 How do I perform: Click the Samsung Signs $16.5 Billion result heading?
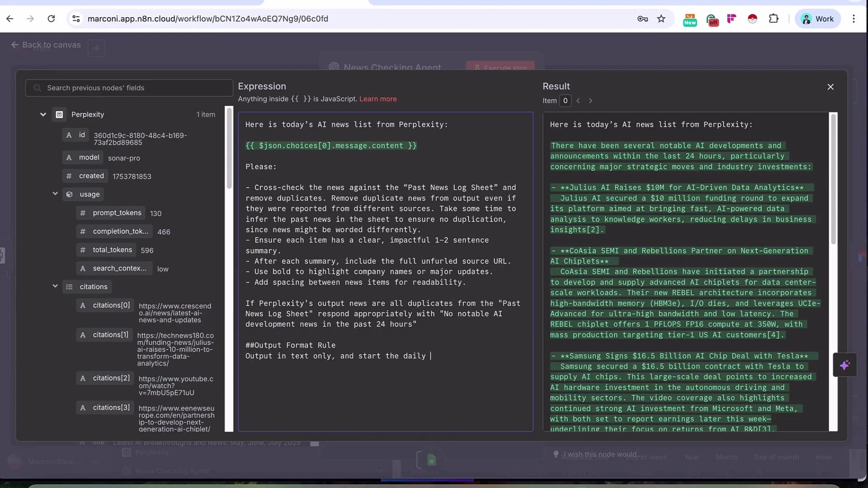pyautogui.click(x=684, y=356)
